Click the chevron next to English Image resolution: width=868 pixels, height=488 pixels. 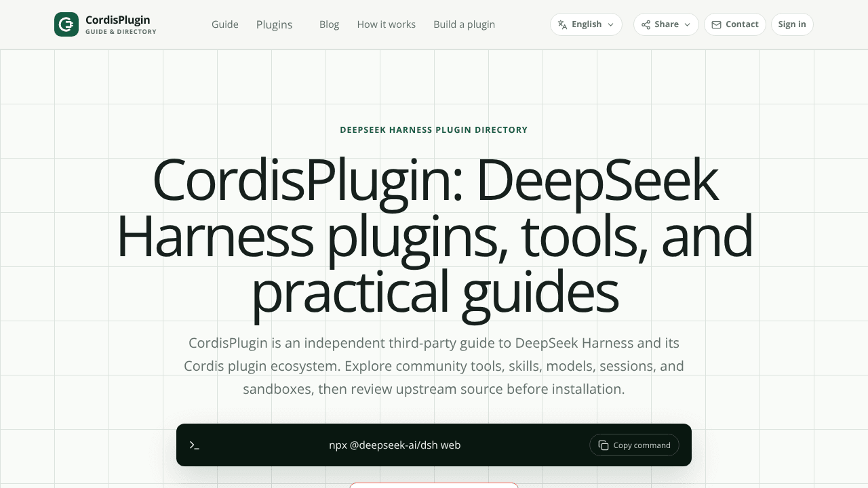coord(610,24)
